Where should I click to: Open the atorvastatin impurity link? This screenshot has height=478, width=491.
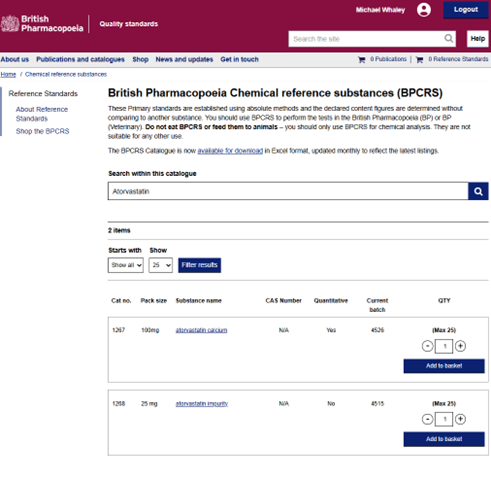pos(202,404)
